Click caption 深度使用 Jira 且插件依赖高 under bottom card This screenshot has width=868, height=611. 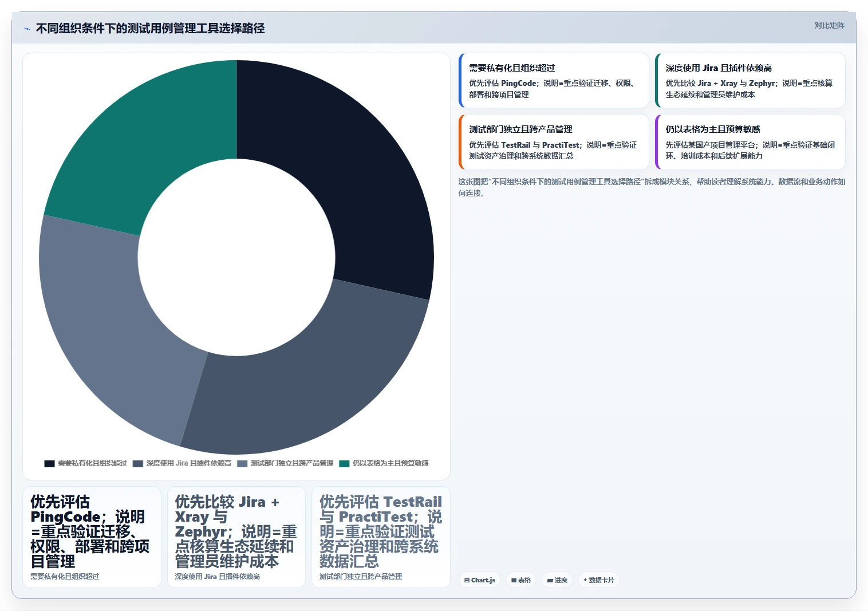click(218, 577)
